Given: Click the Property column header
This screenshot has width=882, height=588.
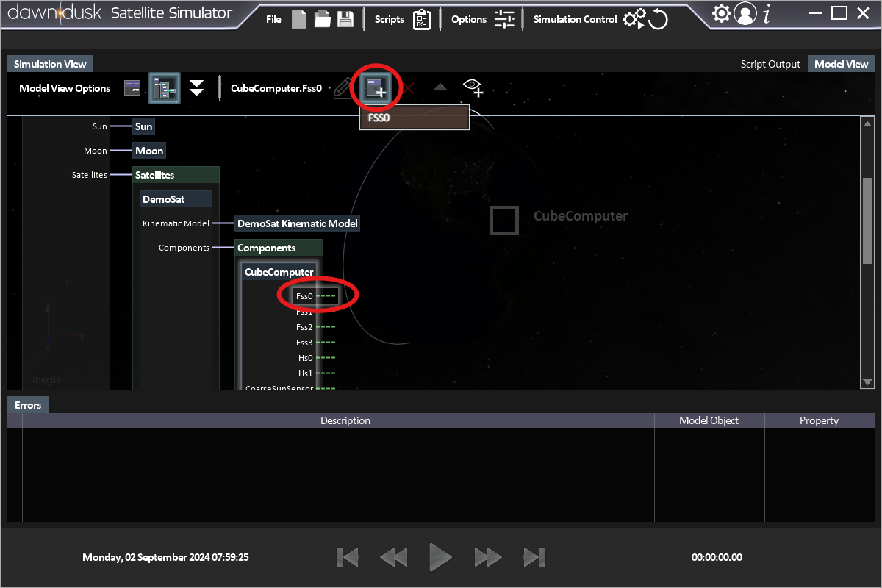Looking at the screenshot, I should (x=819, y=420).
